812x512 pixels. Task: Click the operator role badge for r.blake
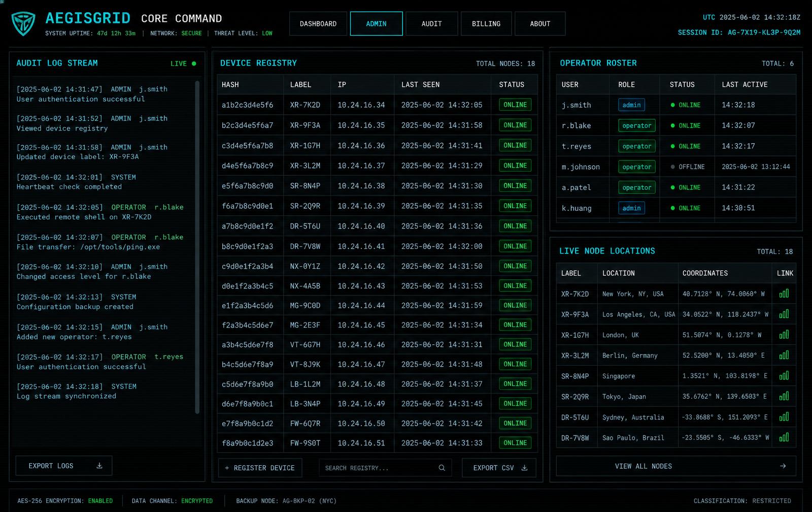click(637, 125)
